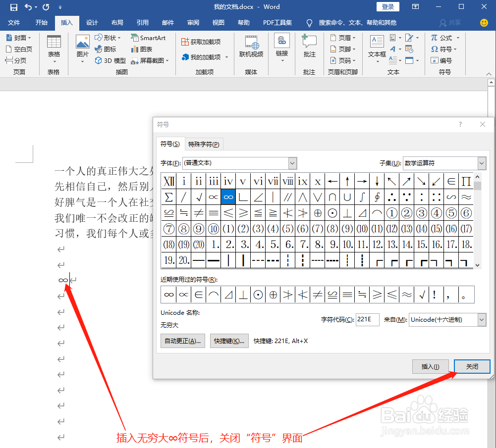Click the smiley feedback icon
This screenshot has width=496, height=448.
484,23
